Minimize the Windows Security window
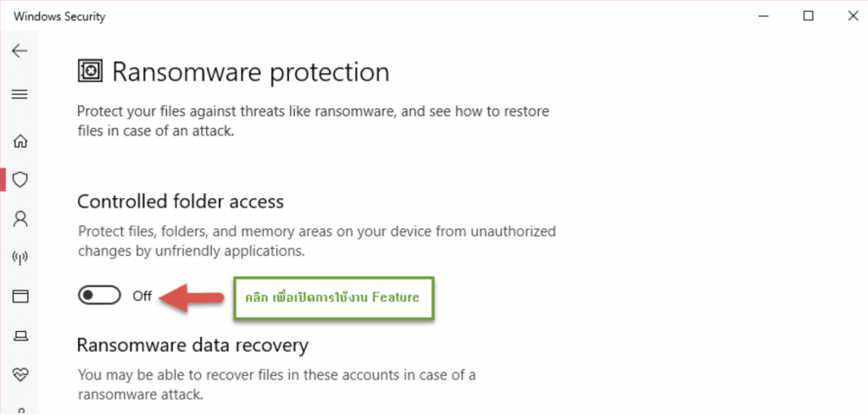 pyautogui.click(x=770, y=16)
